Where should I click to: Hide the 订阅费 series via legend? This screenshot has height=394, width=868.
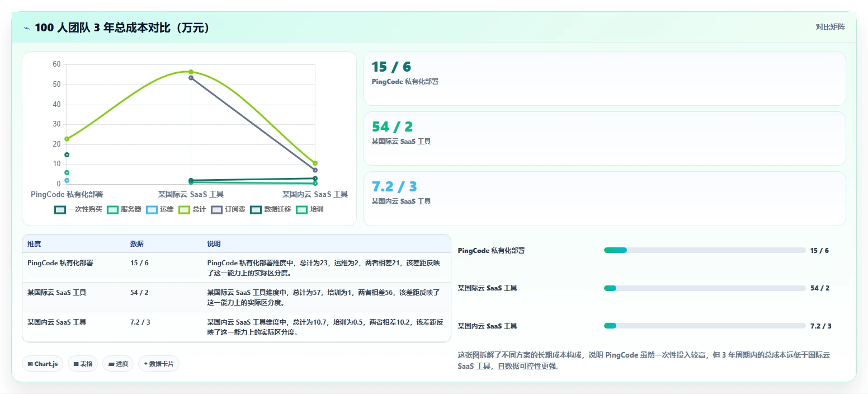point(228,209)
